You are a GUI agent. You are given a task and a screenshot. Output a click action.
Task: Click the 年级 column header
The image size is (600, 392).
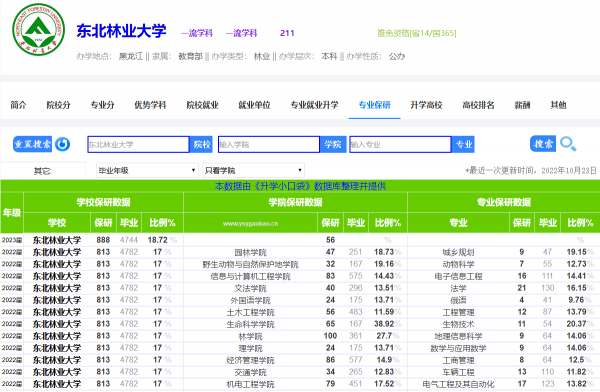12,212
